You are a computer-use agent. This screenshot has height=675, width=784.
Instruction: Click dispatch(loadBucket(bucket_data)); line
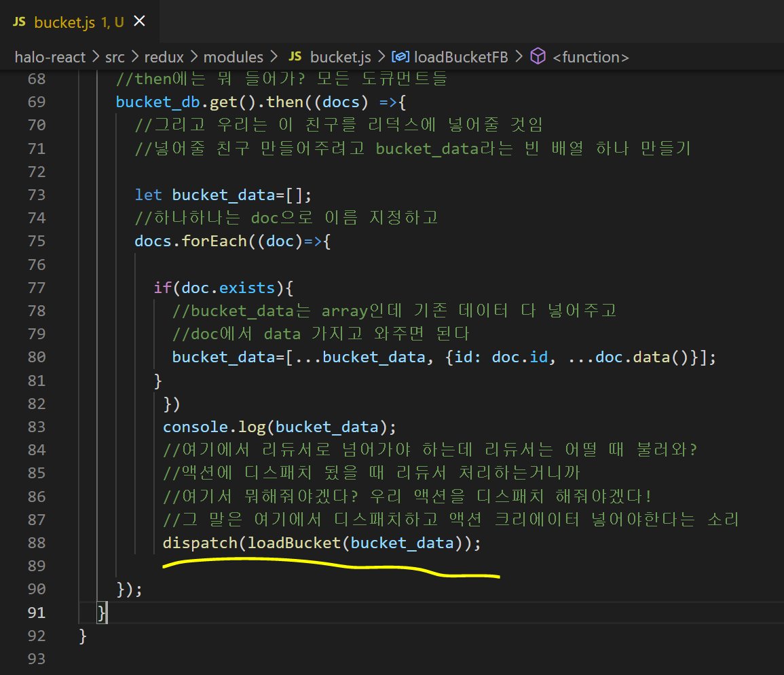[x=322, y=543]
